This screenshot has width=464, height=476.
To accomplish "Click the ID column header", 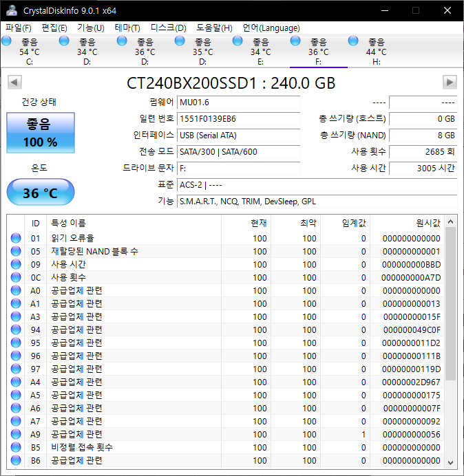I will 35,223.
